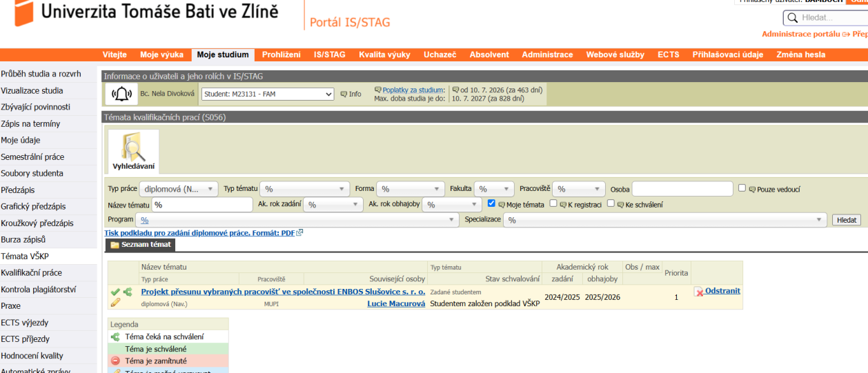Click the red X remove icon beside Odstranit

point(699,292)
